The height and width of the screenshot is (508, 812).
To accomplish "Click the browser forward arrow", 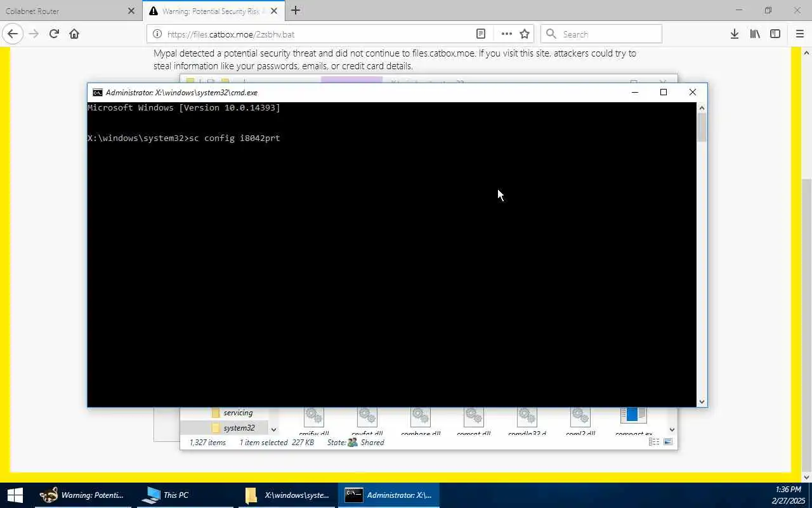I will pyautogui.click(x=34, y=34).
